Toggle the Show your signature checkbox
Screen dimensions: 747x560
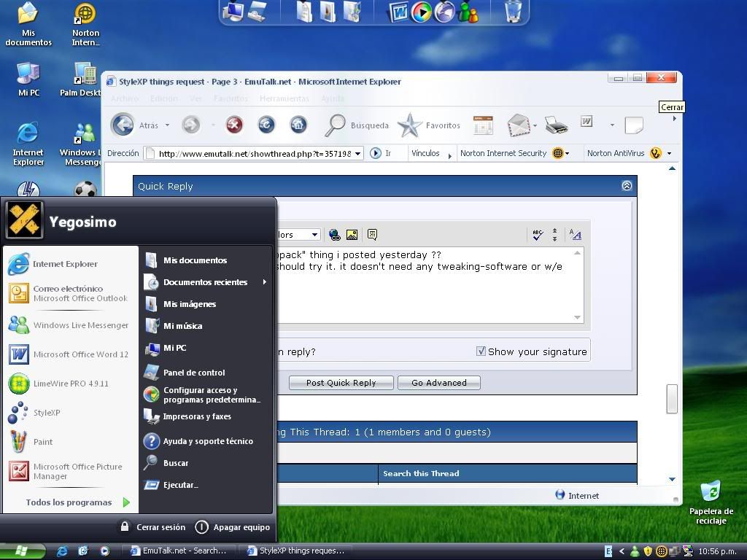tap(481, 351)
